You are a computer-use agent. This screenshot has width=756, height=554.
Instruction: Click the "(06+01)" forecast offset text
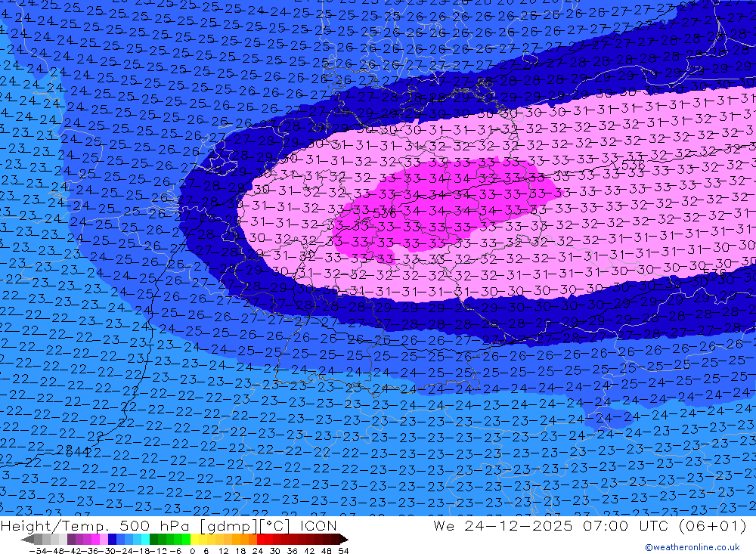click(711, 525)
